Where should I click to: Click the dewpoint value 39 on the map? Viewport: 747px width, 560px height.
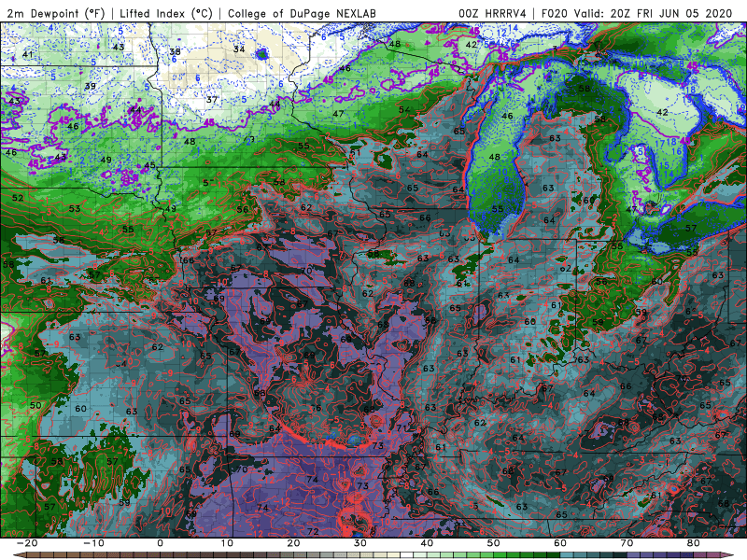90,86
